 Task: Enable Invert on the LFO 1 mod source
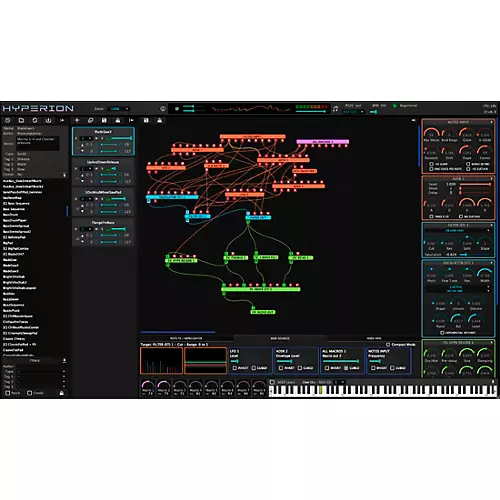pos(235,368)
